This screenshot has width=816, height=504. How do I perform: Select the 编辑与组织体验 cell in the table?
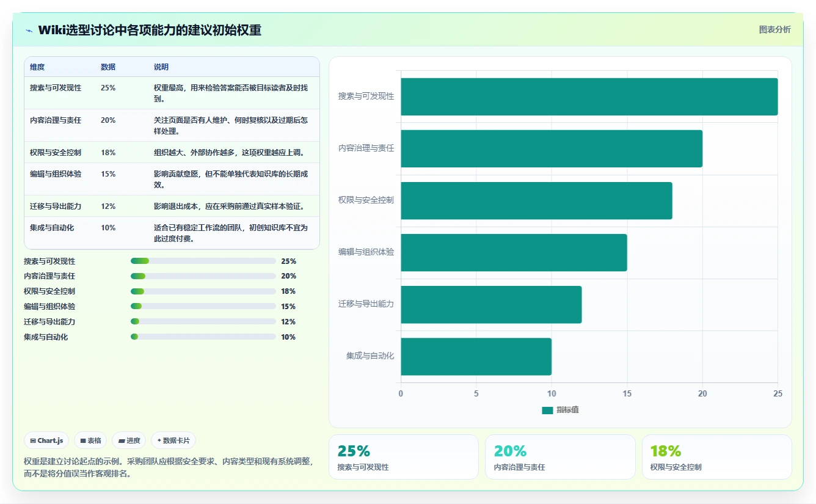[56, 174]
